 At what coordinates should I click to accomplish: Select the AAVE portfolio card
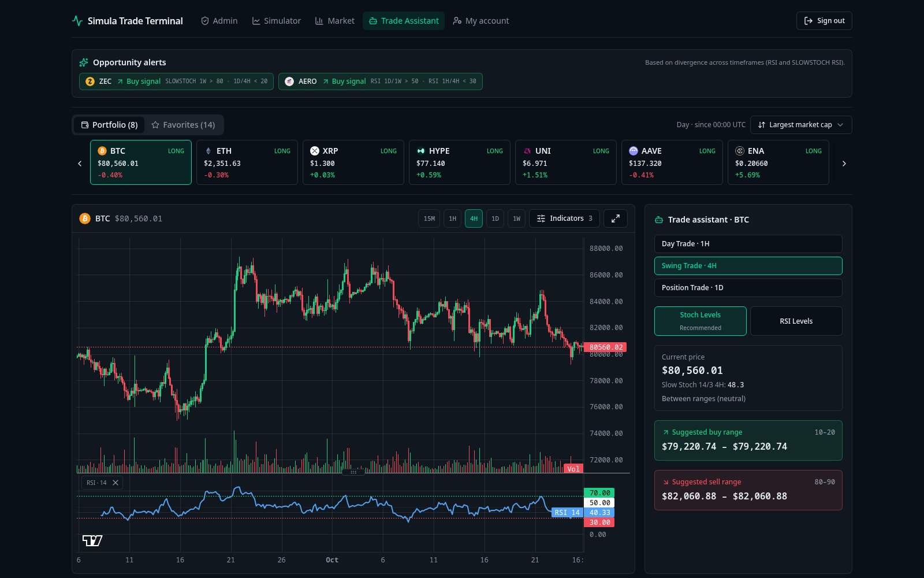point(672,162)
